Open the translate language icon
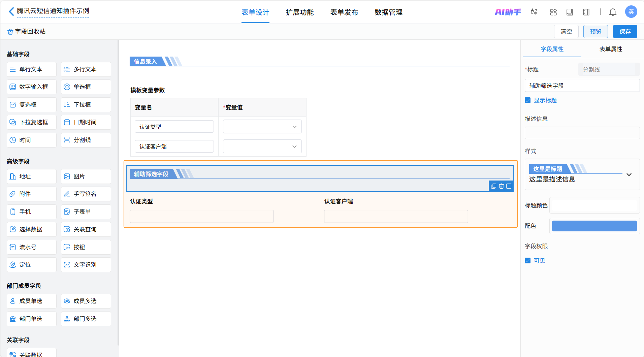The height and width of the screenshot is (357, 644). point(534,12)
